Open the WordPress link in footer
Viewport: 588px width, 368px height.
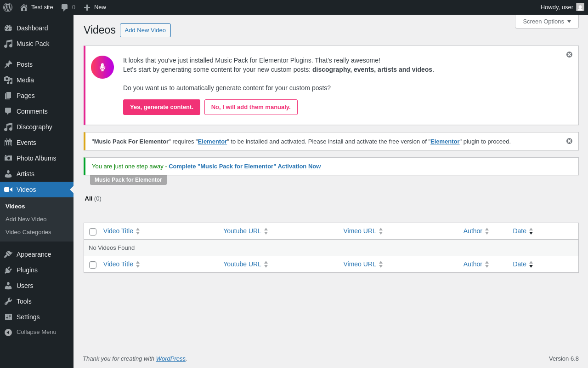coord(171,358)
